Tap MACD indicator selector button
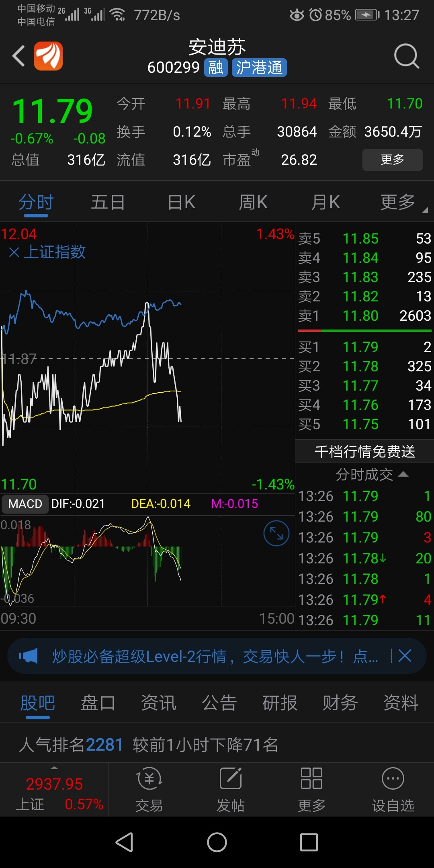 (25, 504)
